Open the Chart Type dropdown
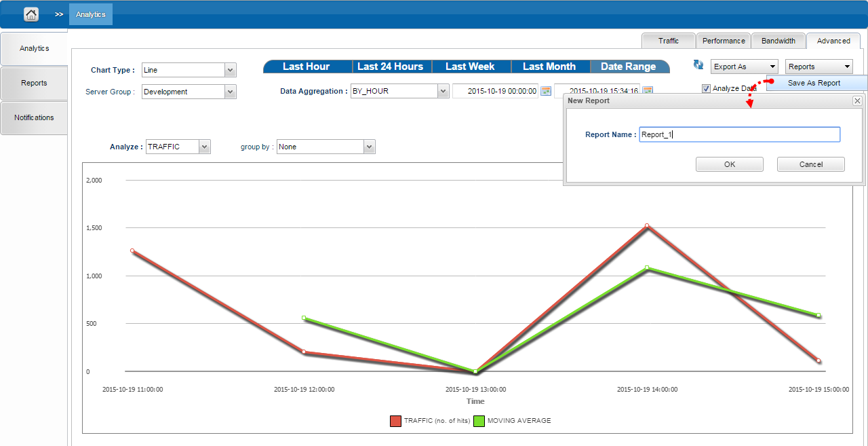This screenshot has width=868, height=446. pos(230,70)
